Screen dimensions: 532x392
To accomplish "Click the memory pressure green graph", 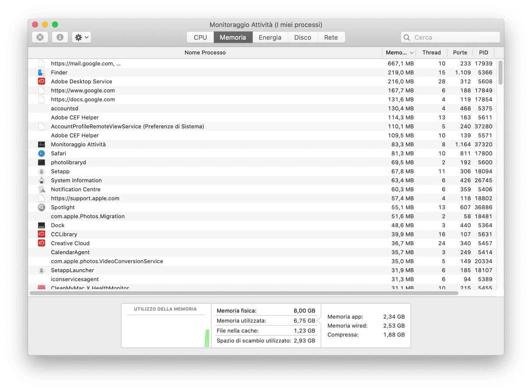I will pos(207,338).
